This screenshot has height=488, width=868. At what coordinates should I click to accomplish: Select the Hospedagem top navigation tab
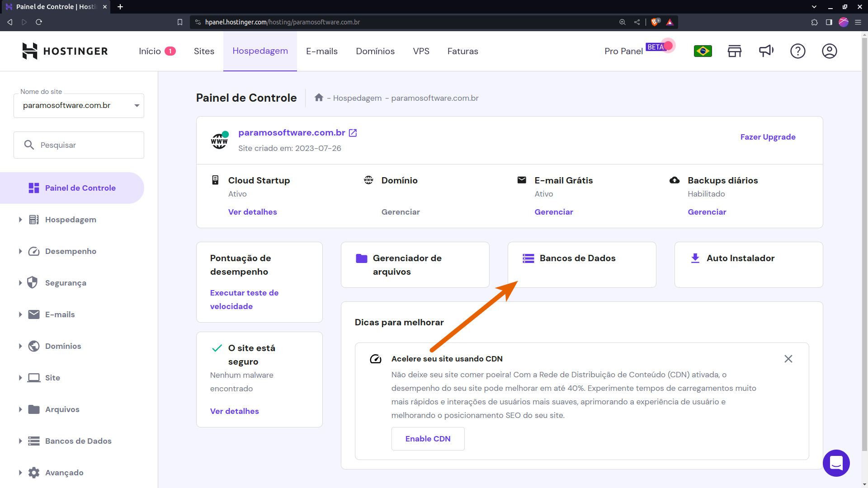(x=260, y=51)
